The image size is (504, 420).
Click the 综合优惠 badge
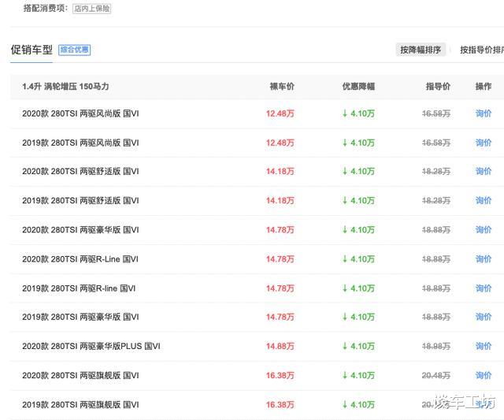coord(75,50)
